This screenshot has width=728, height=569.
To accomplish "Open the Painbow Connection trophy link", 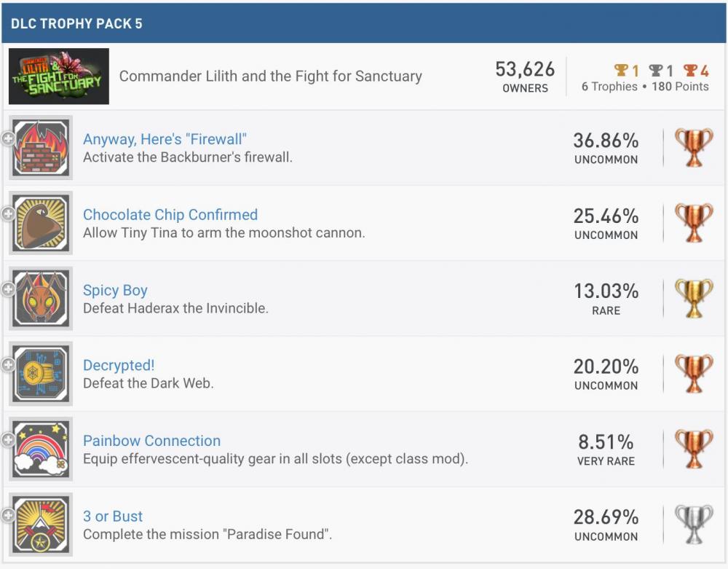I will tap(151, 441).
